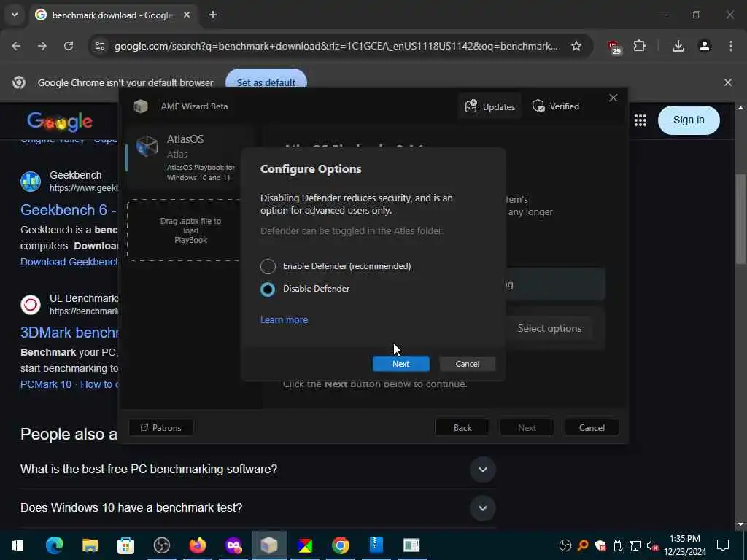Screen dimensions: 747x560
Task: Open PCMark 10 sublink
Action: coord(46,384)
